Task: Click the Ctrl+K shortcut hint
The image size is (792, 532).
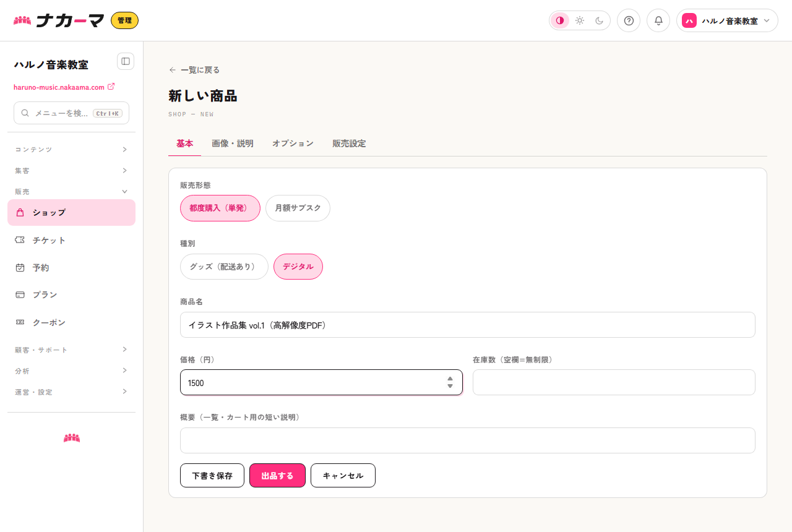Action: pos(108,113)
